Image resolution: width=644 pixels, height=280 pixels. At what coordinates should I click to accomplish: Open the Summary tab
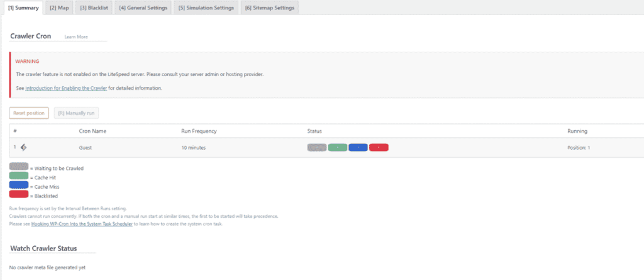point(23,8)
